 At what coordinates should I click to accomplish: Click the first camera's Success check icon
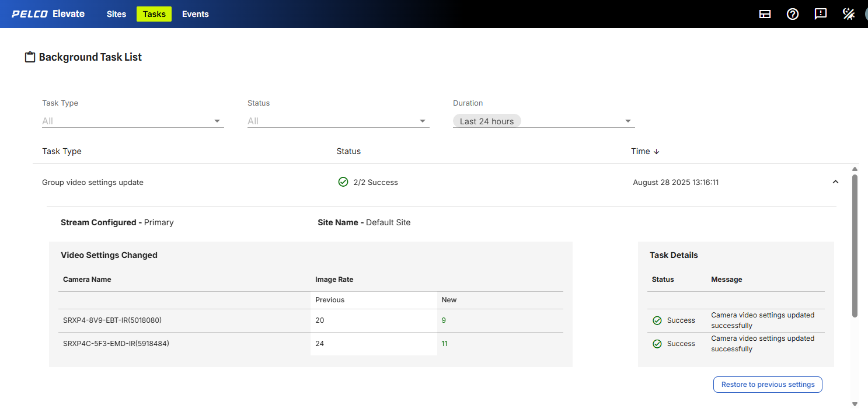657,320
